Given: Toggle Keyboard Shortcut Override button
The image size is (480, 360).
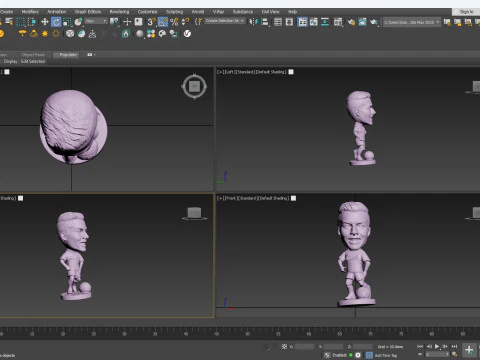Looking at the screenshot, I should point(138,22).
